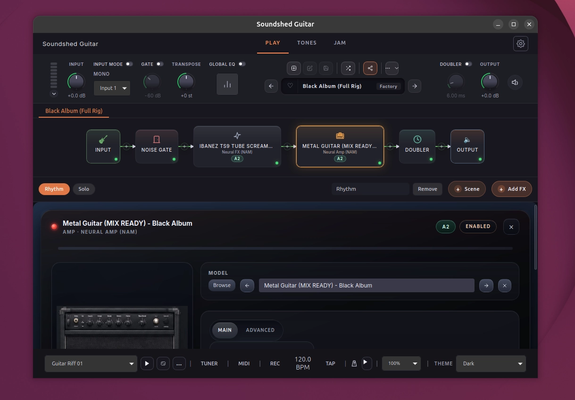Click the new preset icon button

[x=294, y=68]
